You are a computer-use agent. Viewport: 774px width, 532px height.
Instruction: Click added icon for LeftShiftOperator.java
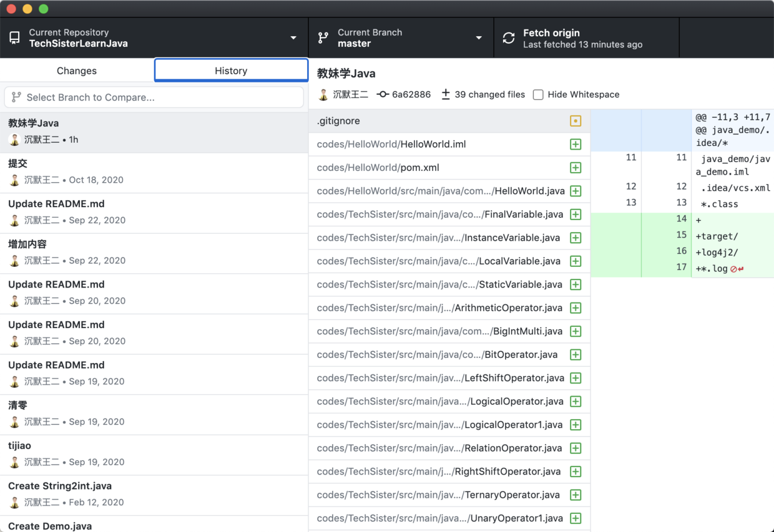pyautogui.click(x=576, y=378)
